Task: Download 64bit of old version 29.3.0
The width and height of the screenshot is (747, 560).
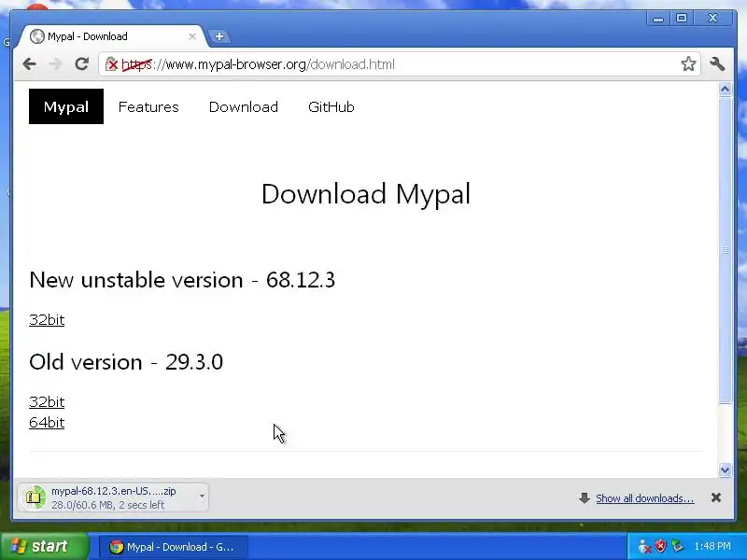Action: pos(47,423)
